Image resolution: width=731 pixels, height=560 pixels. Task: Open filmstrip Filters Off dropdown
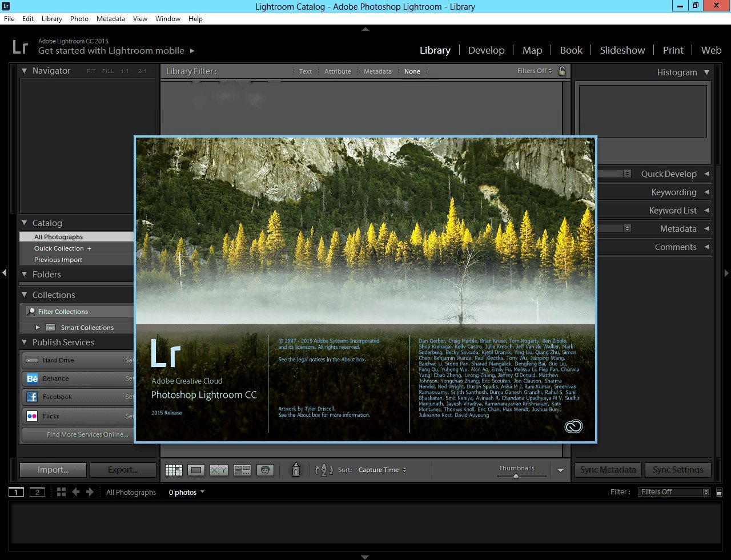point(674,492)
